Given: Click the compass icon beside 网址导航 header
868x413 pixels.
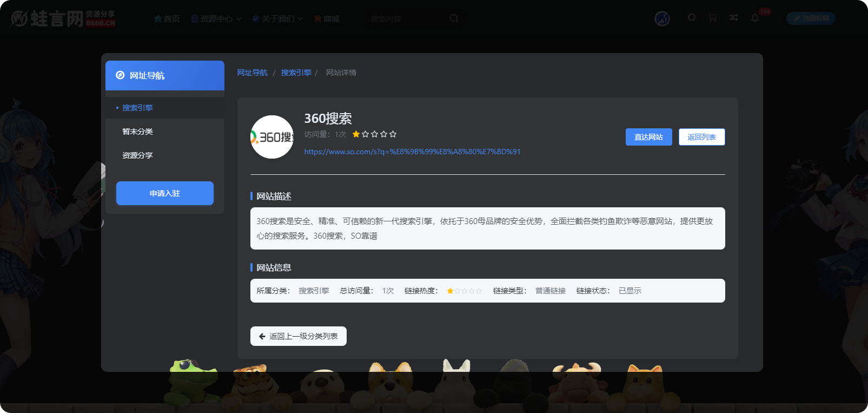Looking at the screenshot, I should [120, 75].
